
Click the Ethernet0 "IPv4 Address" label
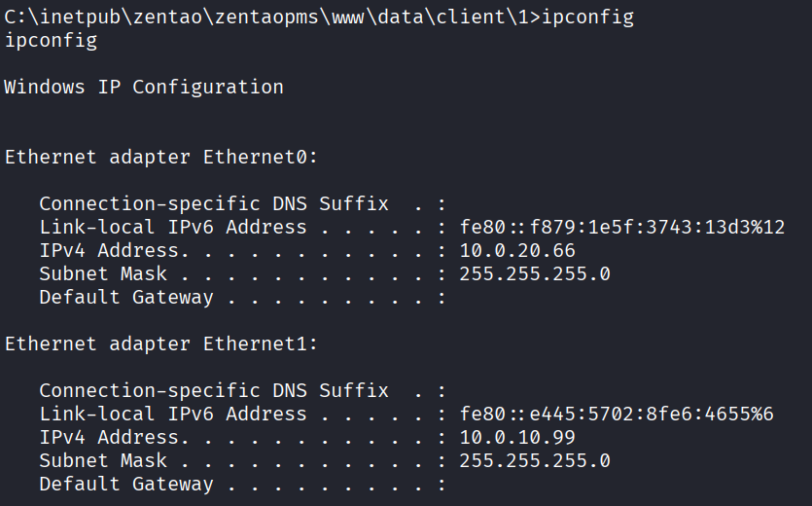click(109, 250)
